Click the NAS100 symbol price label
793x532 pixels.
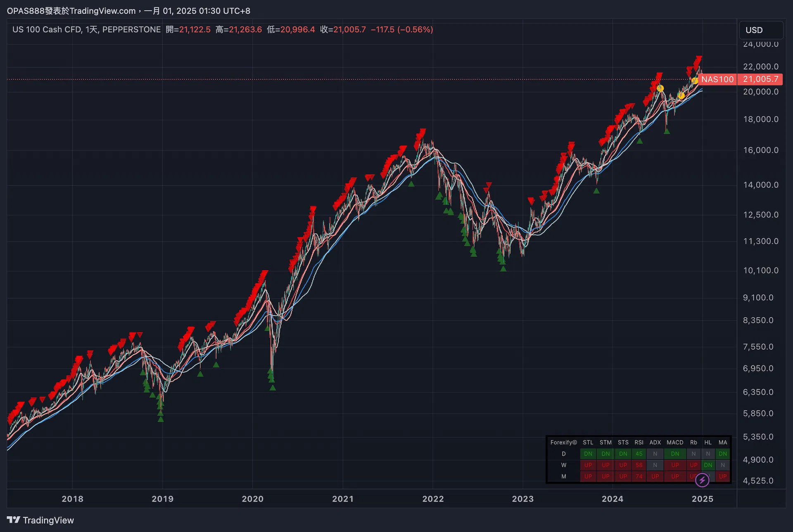[x=717, y=79]
